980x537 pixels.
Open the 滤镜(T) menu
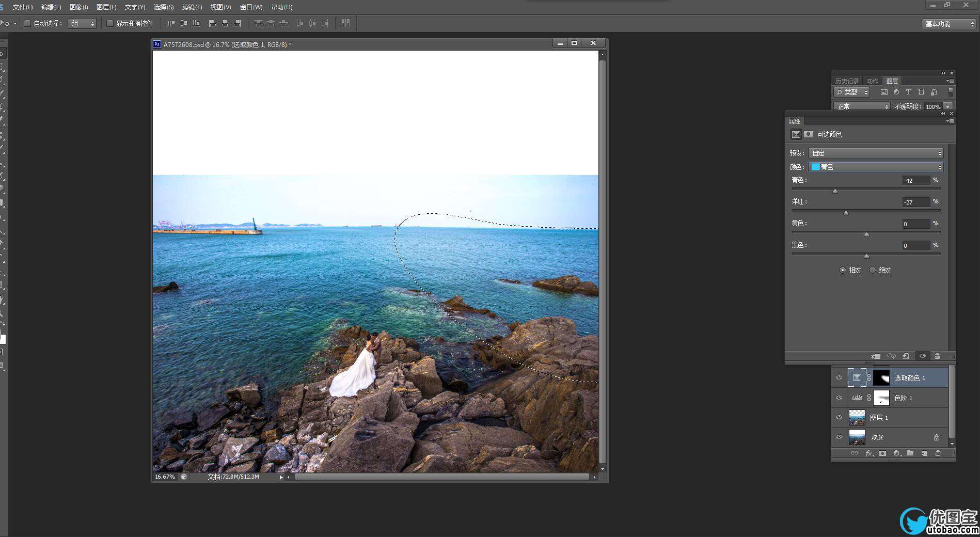(192, 7)
